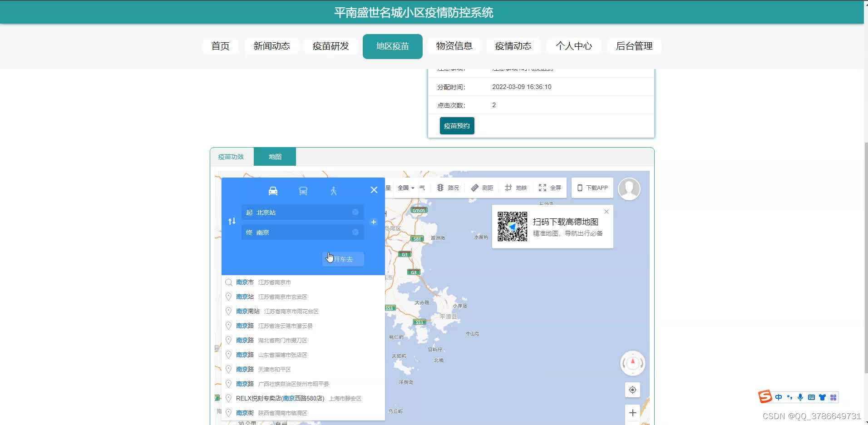Viewport: 868px width, 425px height.
Task: Choose suggestion 南京路 江苏省连云港市
Action: click(x=303, y=326)
